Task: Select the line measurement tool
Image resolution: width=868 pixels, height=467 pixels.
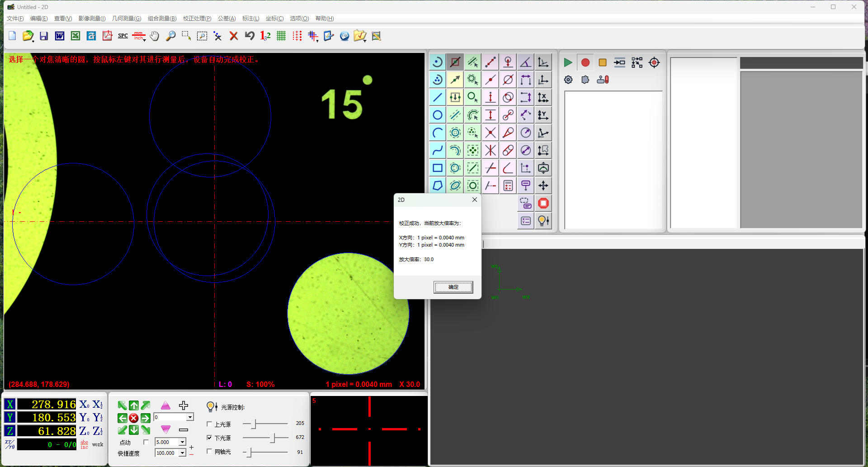Action: [438, 97]
